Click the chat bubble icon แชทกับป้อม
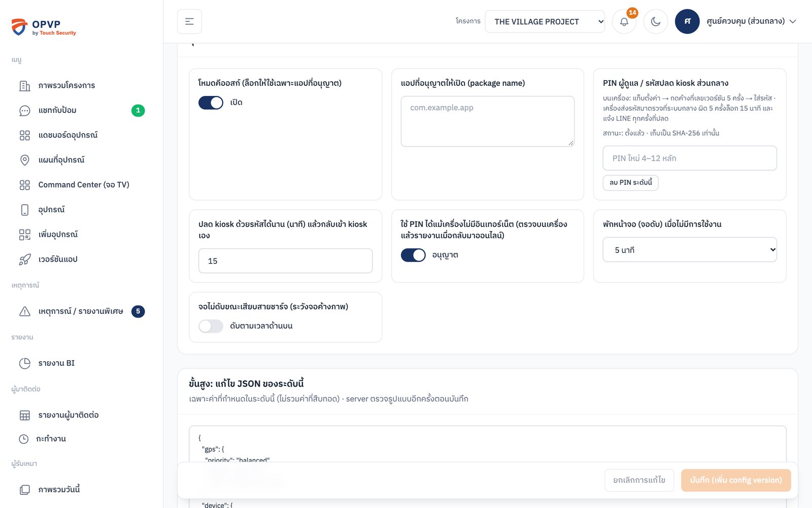This screenshot has width=812, height=508. [24, 110]
